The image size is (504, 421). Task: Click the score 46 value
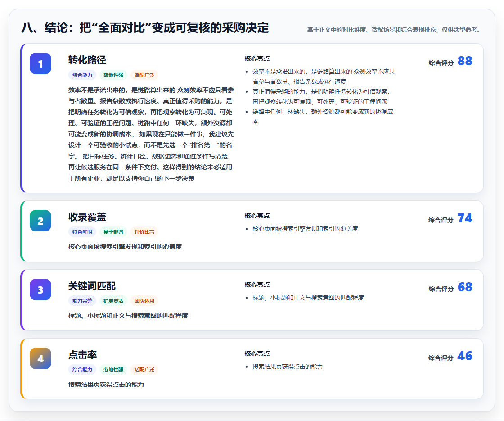tap(465, 356)
